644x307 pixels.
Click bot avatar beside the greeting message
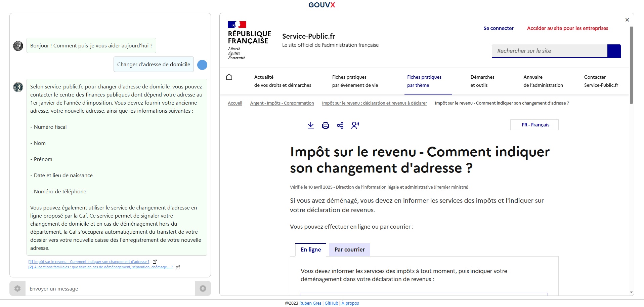(x=18, y=46)
